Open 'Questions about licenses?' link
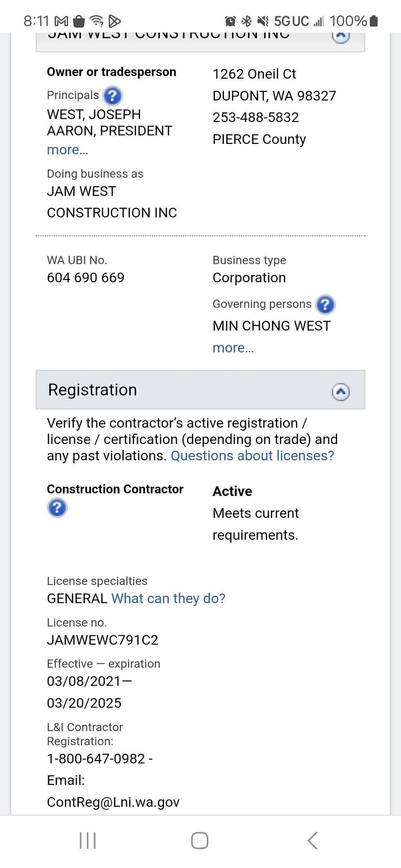401x868 pixels. click(x=252, y=456)
